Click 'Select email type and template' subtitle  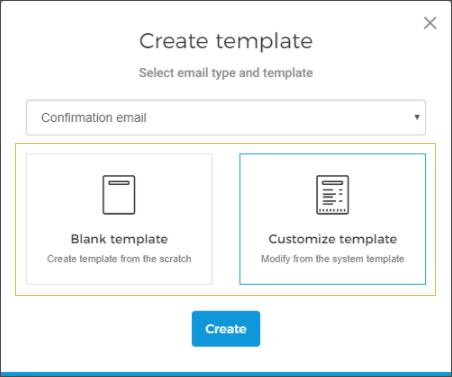[x=226, y=73]
